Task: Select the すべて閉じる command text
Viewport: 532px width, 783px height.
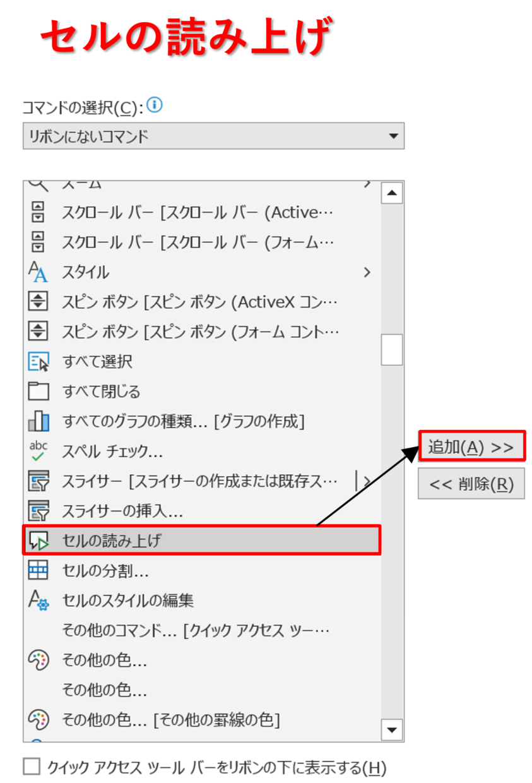Action: 101,391
